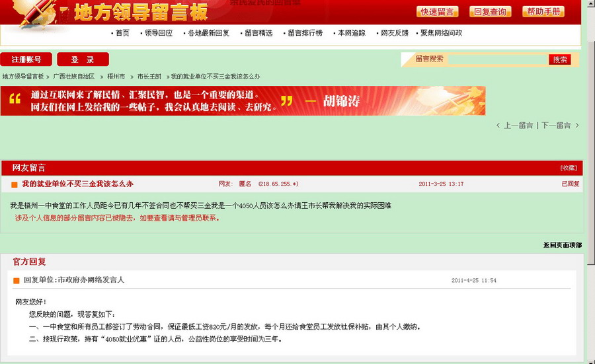This screenshot has width=595, height=364.
Task: Go to 首页 in navigation bar
Action: click(x=122, y=33)
